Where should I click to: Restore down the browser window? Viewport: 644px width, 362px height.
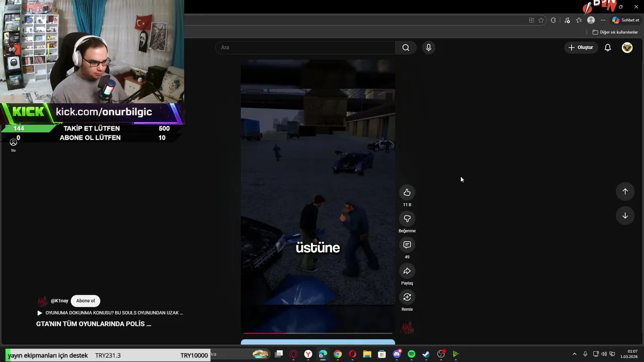(621, 7)
